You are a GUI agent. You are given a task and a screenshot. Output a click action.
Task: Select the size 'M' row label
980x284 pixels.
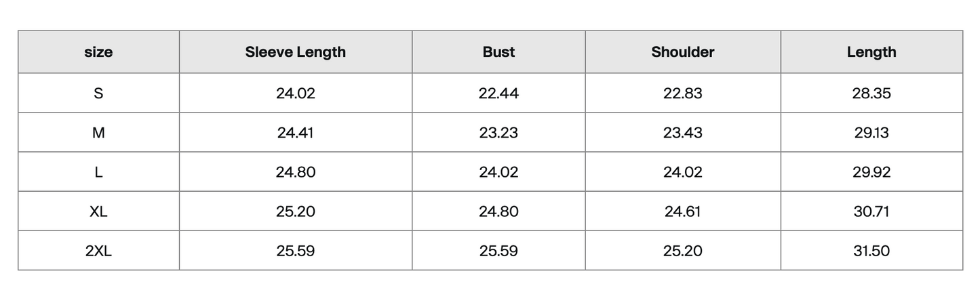[x=98, y=133]
